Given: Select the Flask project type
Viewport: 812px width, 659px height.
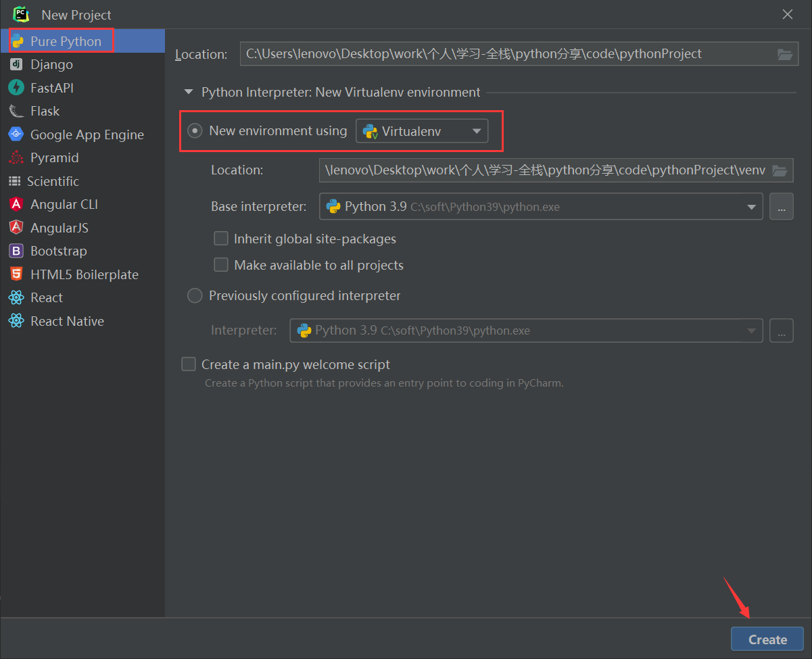Looking at the screenshot, I should coord(82,111).
